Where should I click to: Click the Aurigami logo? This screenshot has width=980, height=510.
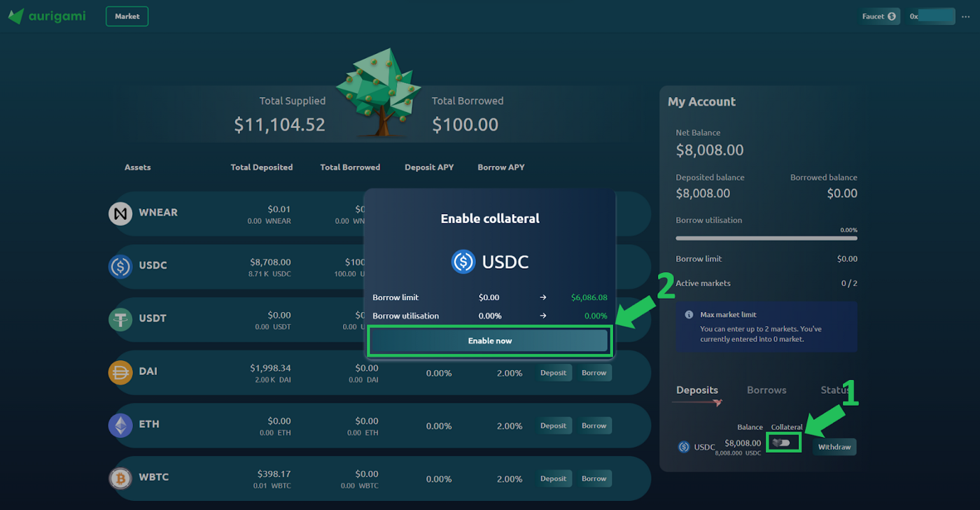point(47,16)
